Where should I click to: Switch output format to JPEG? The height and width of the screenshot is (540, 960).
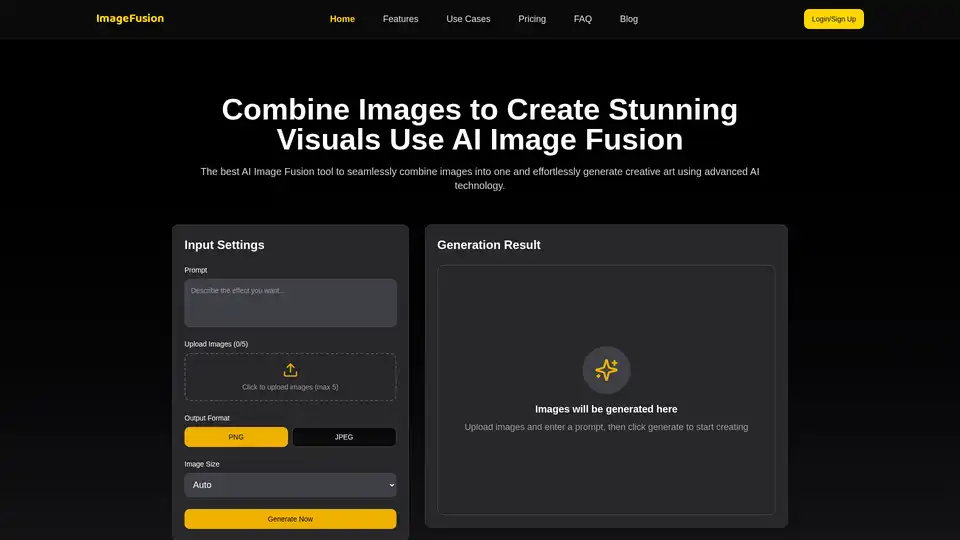click(x=344, y=437)
